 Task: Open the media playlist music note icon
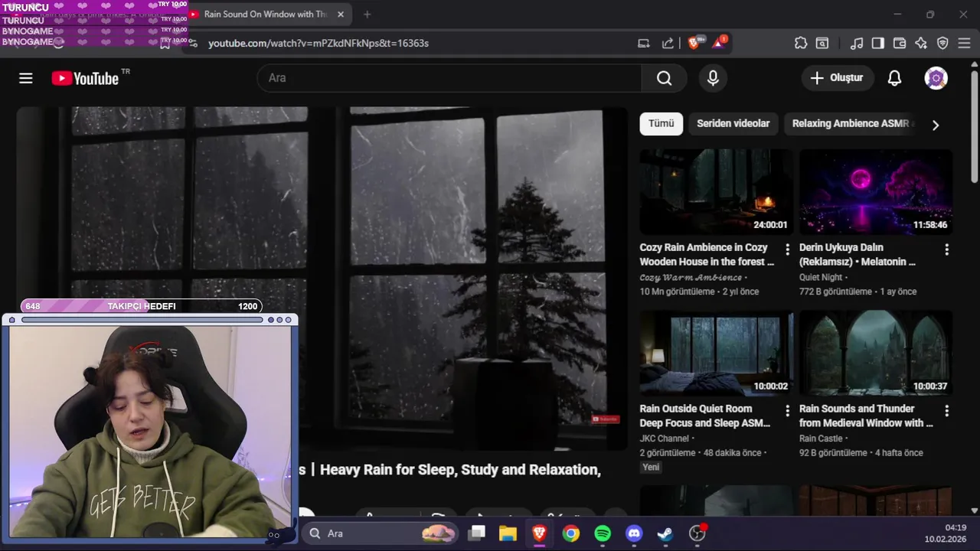pyautogui.click(x=857, y=43)
